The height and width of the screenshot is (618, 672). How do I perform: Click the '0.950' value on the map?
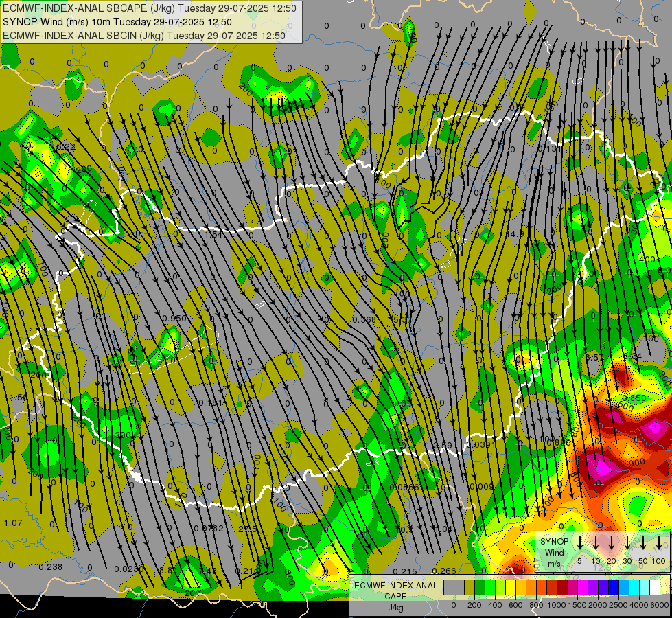(175, 318)
